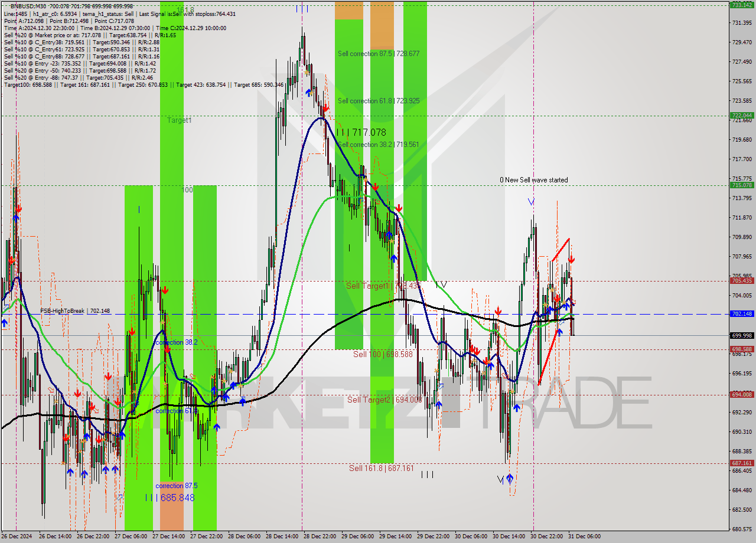Click the '27 Dec 22:00' time label
This screenshot has width=756, height=543.
pos(207,537)
